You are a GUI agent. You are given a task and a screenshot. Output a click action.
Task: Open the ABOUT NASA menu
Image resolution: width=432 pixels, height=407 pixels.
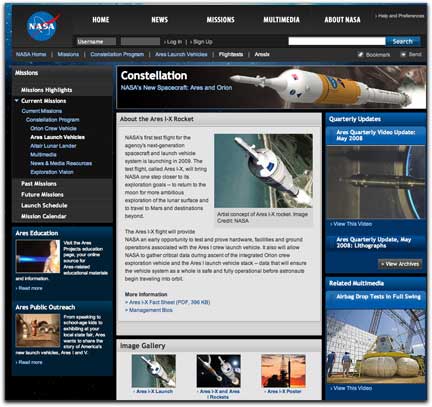[342, 20]
